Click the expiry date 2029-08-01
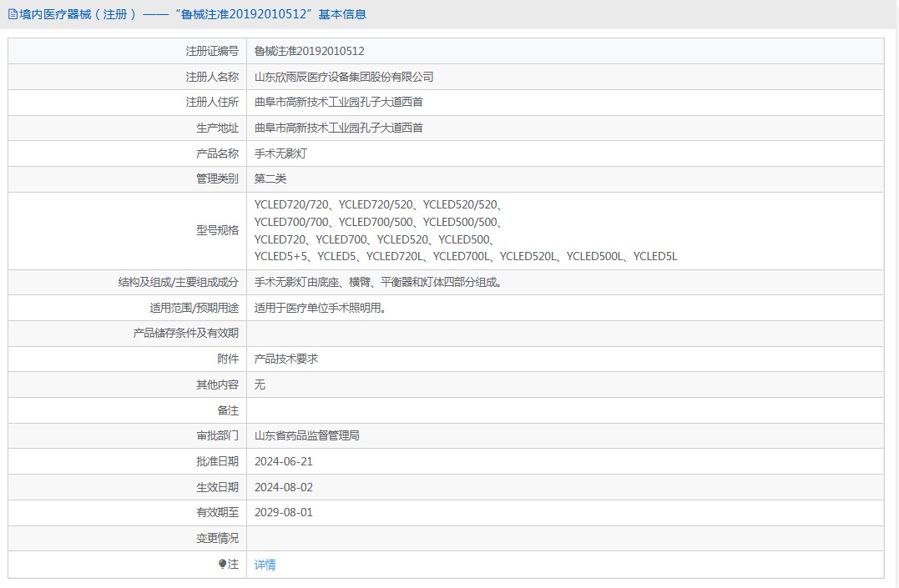The height and width of the screenshot is (588, 899). click(x=283, y=512)
